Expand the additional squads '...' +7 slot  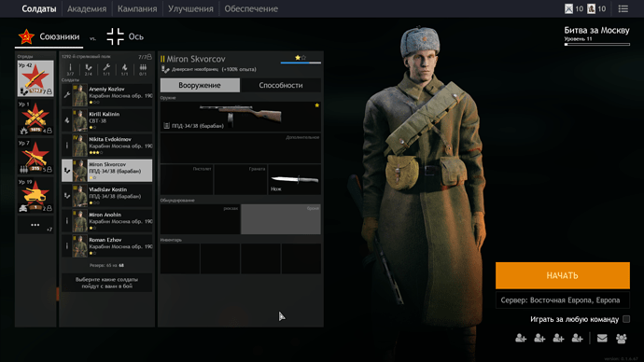pyautogui.click(x=35, y=225)
